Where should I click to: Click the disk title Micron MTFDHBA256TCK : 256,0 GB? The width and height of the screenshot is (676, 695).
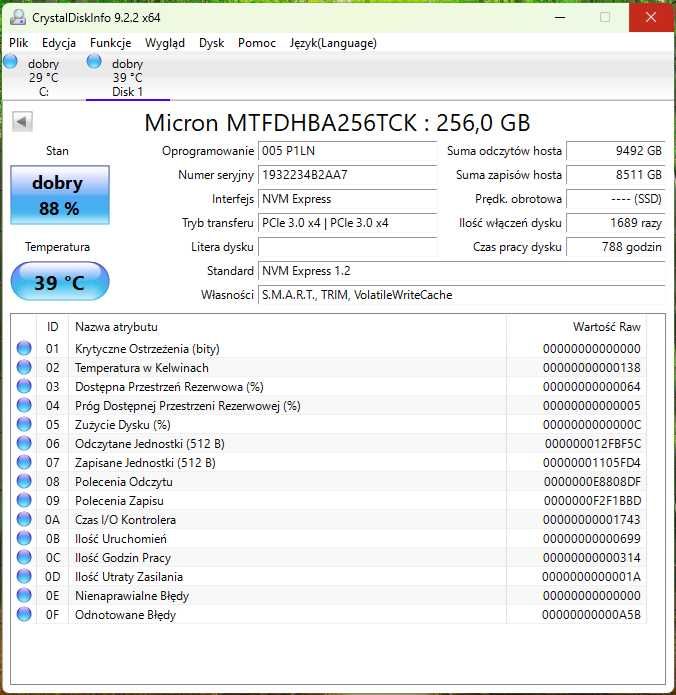point(337,123)
